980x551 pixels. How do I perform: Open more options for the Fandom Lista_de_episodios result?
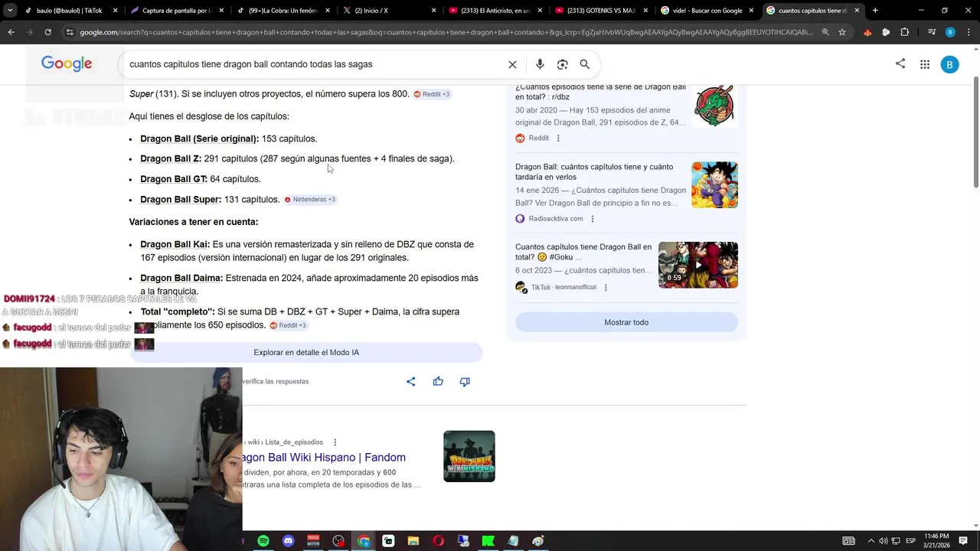(335, 442)
